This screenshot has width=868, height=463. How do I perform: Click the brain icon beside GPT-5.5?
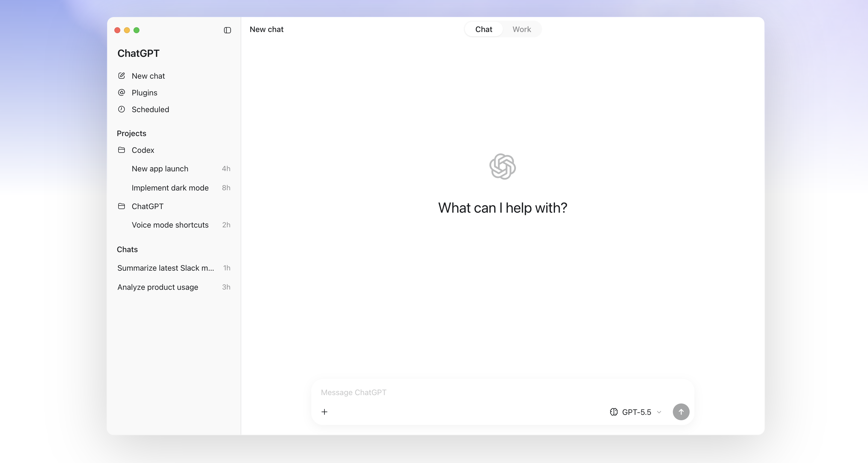pyautogui.click(x=614, y=412)
